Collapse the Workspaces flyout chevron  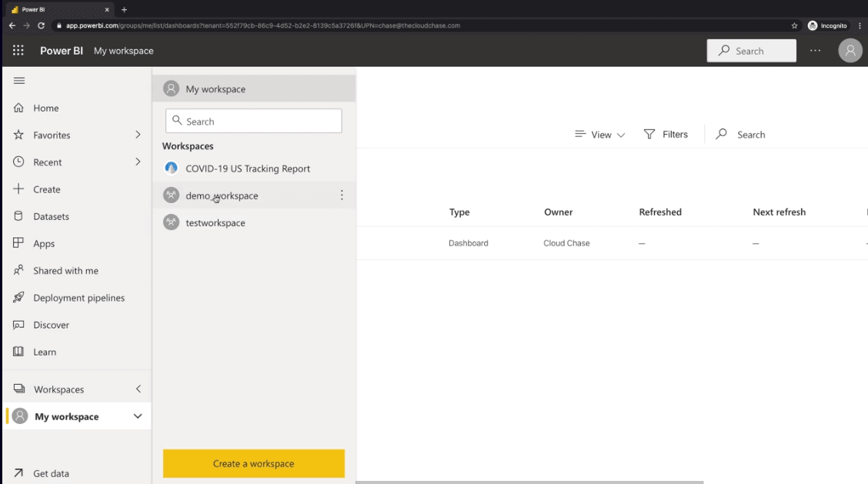(x=139, y=389)
